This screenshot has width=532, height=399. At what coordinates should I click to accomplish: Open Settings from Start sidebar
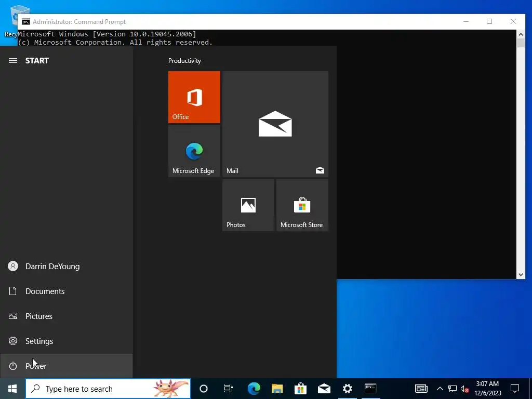(66, 341)
